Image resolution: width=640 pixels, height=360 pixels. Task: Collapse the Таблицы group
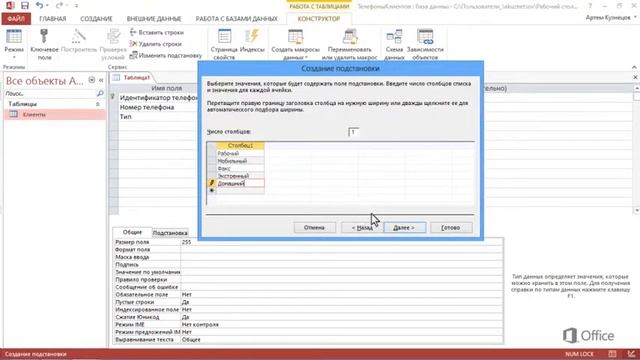click(98, 104)
